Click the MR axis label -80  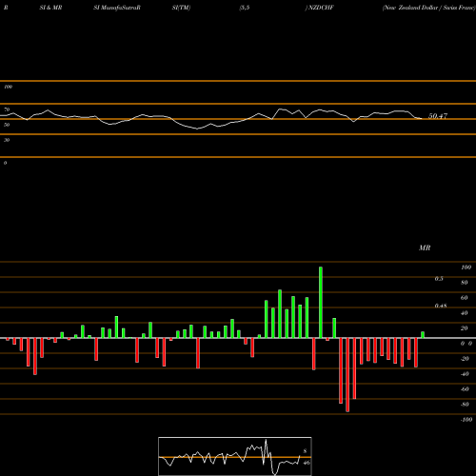(x=465, y=405)
